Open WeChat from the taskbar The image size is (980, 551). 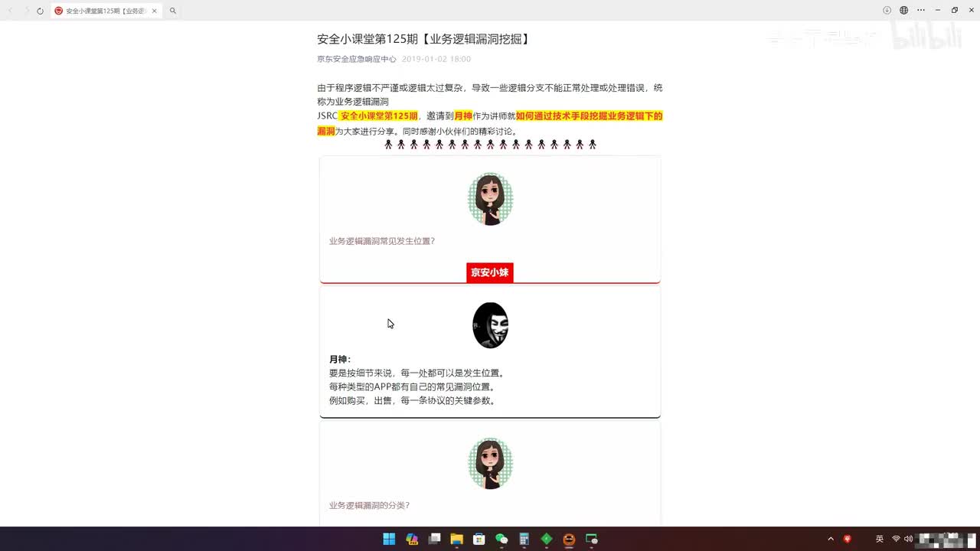point(501,539)
